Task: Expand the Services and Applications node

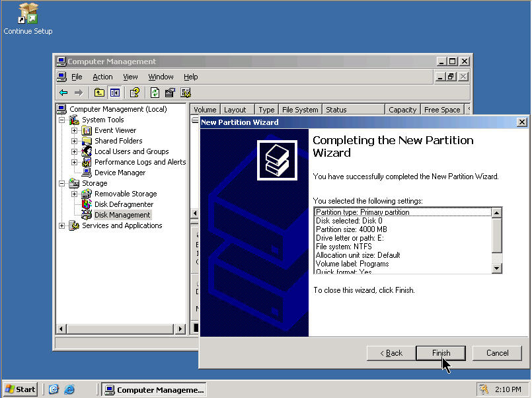Action: 61,225
